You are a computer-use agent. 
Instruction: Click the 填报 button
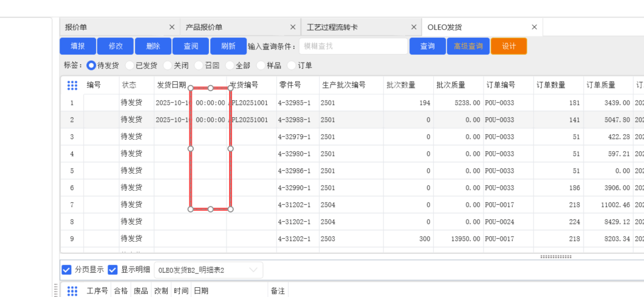(78, 46)
